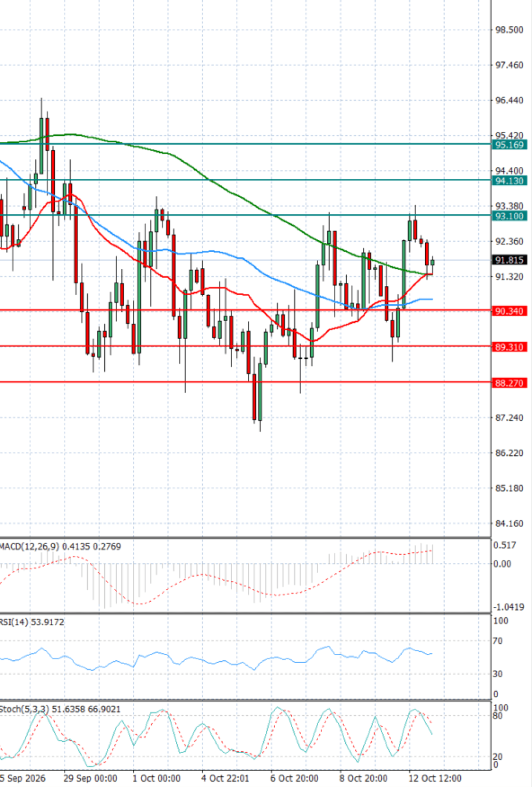Click the 1 Oct 00:00 time label

pos(156,778)
